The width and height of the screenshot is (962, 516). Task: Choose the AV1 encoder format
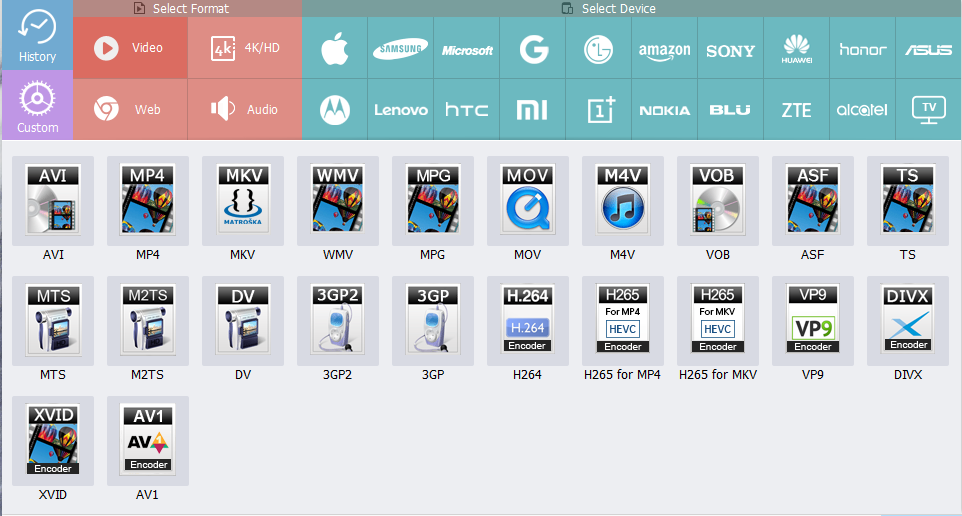click(x=148, y=441)
